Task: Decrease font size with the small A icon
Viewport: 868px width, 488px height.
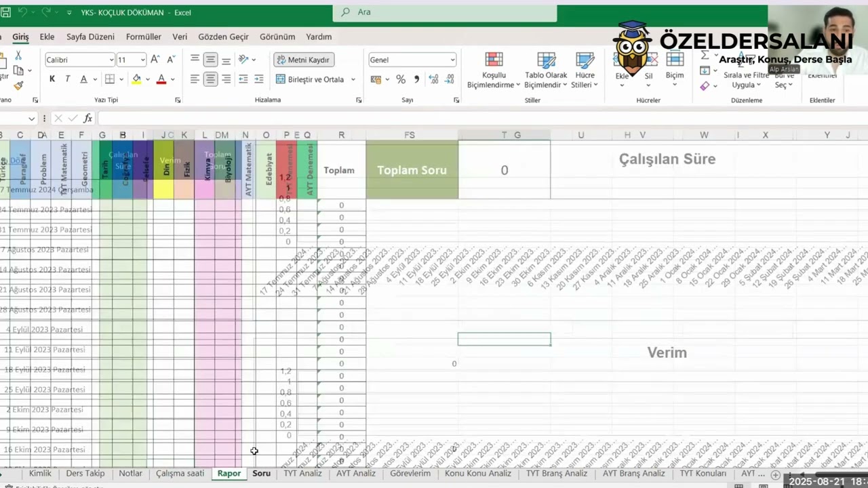Action: coord(170,60)
